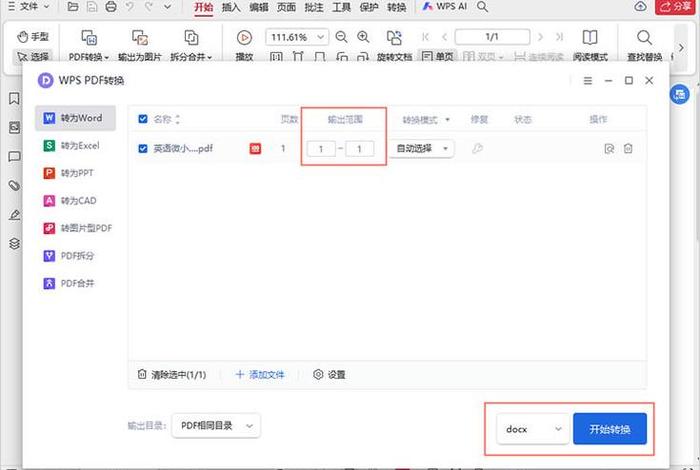Screen dimensions: 700x470
Task: Click the zoom out magnifier icon
Action: (x=342, y=37)
